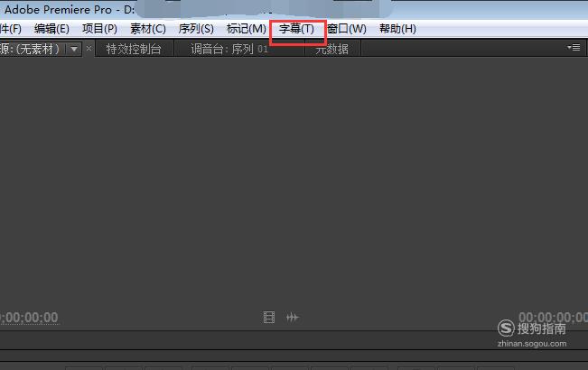Open the 项目(P) menu
Screen dimensions: 588x370
point(99,29)
